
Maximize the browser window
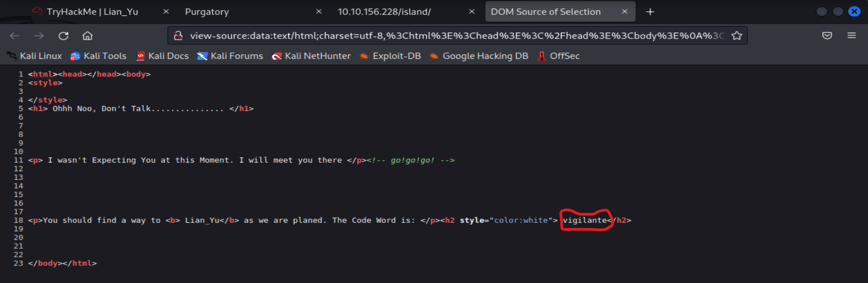click(x=838, y=12)
